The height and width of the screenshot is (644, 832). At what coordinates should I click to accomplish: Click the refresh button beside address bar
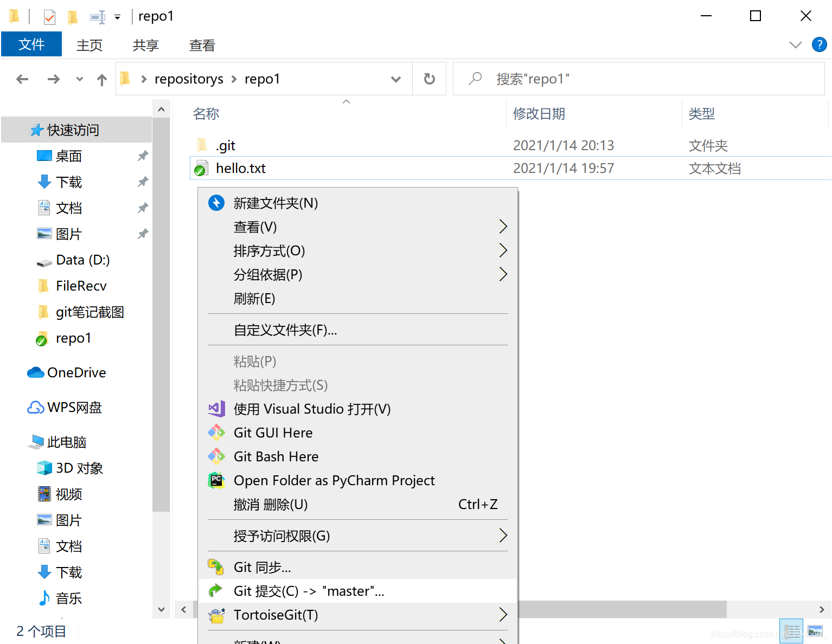click(429, 79)
